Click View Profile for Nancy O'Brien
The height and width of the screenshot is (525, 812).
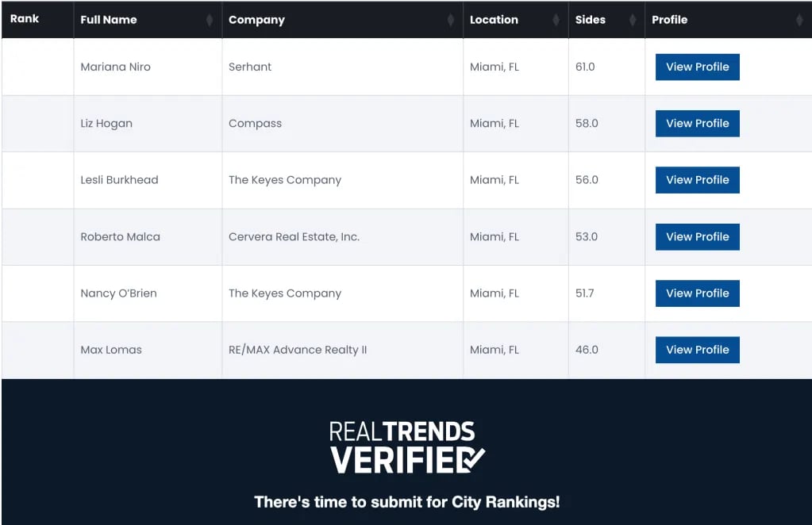[697, 293]
